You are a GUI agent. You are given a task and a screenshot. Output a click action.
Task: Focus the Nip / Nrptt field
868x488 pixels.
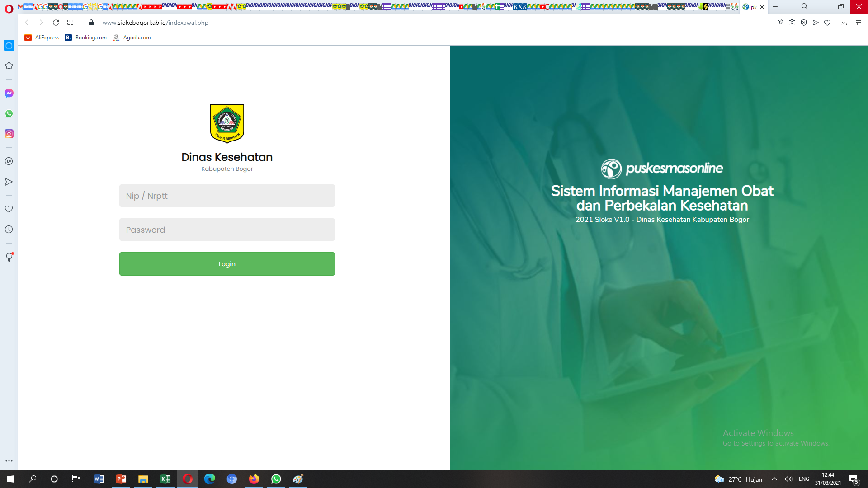coord(227,196)
